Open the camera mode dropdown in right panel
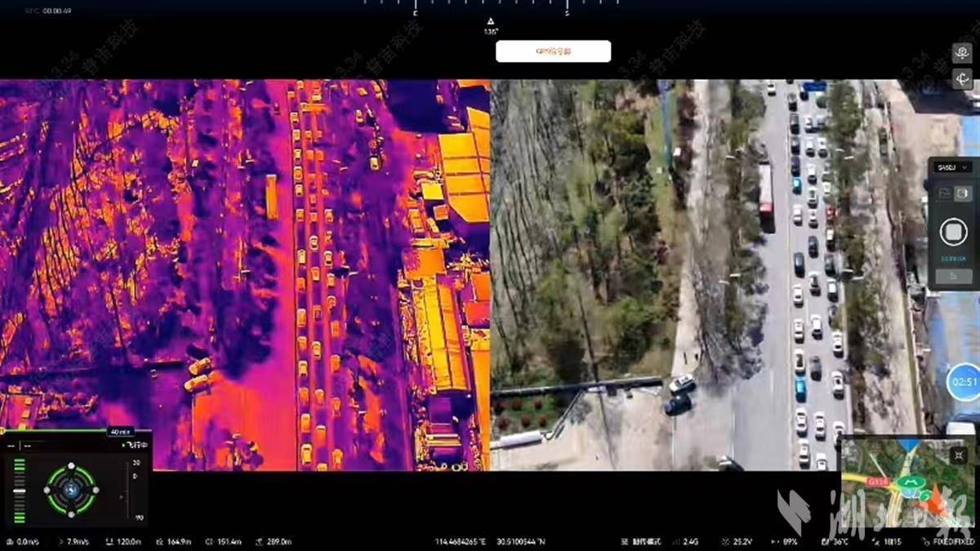This screenshot has height=551, width=980. tap(953, 167)
